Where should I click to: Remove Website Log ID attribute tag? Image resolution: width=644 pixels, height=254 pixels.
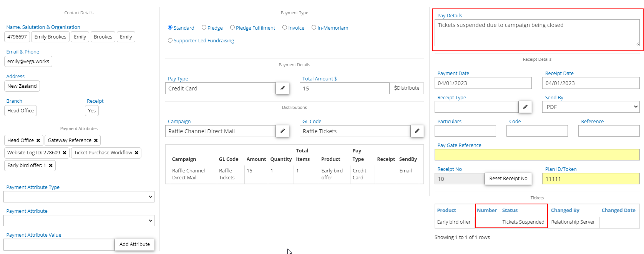[65, 153]
